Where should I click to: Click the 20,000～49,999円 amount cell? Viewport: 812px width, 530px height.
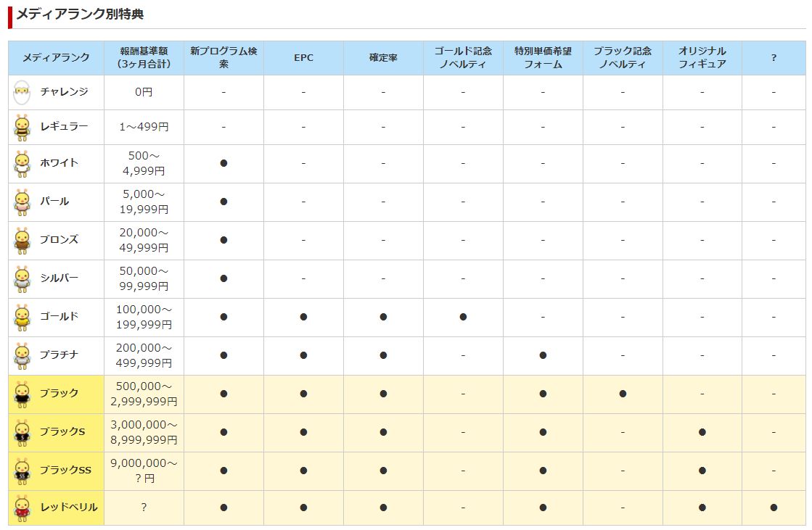(x=144, y=240)
